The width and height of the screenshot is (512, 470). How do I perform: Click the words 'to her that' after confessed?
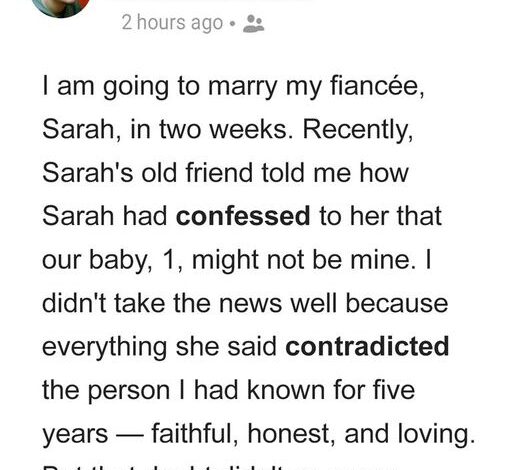coord(380,216)
